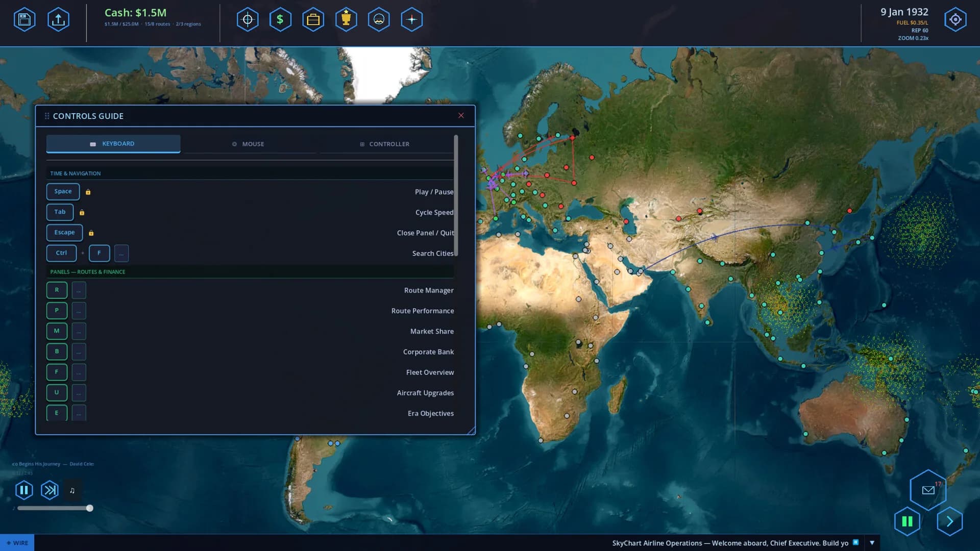Open rebind options next to R key
This screenshot has height=551, width=980.
click(79, 290)
